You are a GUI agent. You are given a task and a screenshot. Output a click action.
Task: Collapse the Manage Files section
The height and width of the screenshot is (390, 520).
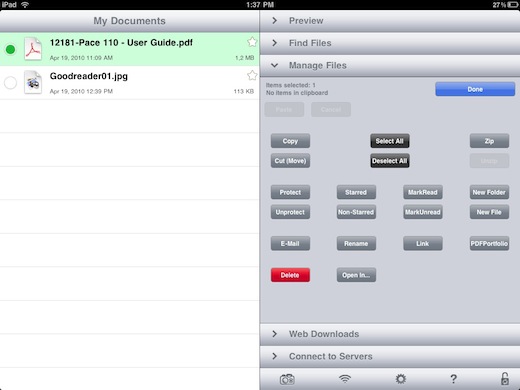(390, 66)
